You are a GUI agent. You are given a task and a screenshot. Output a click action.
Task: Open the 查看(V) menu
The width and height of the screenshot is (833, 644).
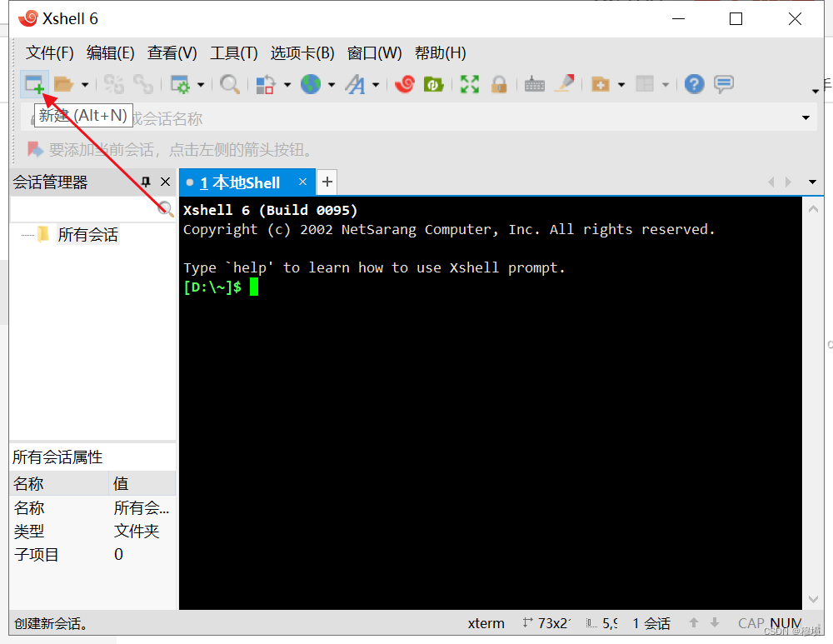pyautogui.click(x=172, y=53)
